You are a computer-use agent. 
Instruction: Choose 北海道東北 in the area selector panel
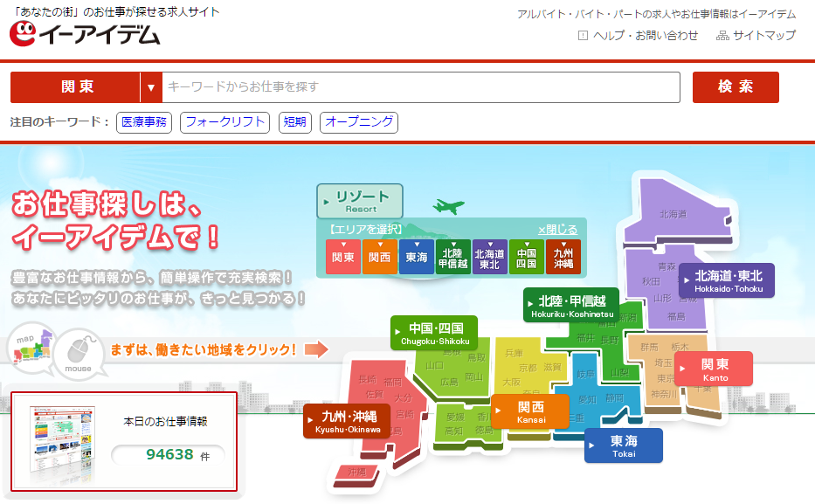pyautogui.click(x=490, y=257)
